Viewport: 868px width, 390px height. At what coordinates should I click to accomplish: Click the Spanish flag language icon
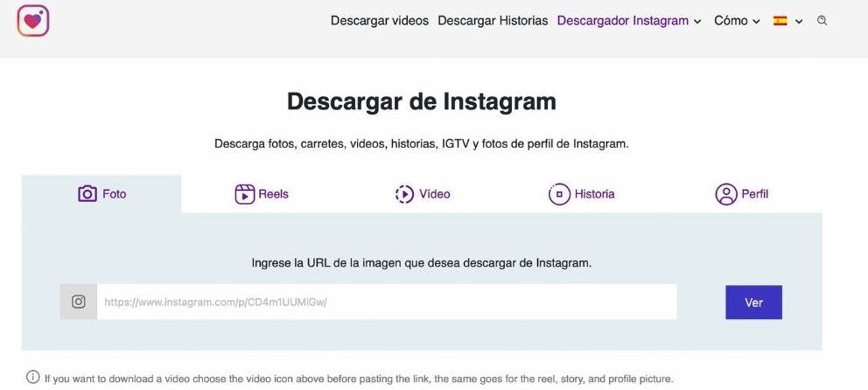[780, 20]
